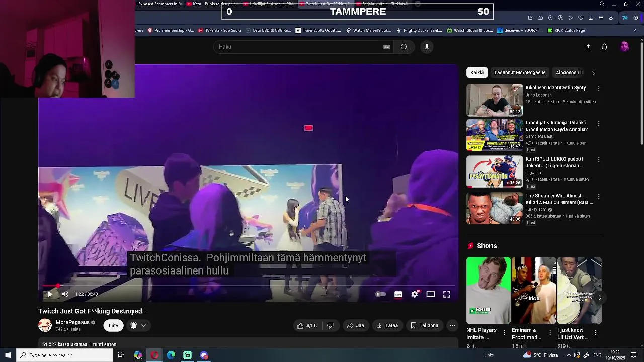Open Microsoft Edge from taskbar
The height and width of the screenshot is (362, 644).
171,355
